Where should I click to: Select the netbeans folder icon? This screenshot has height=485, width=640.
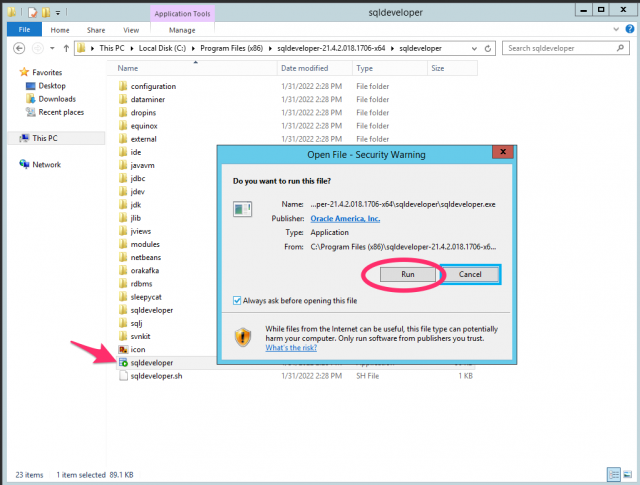tap(123, 257)
